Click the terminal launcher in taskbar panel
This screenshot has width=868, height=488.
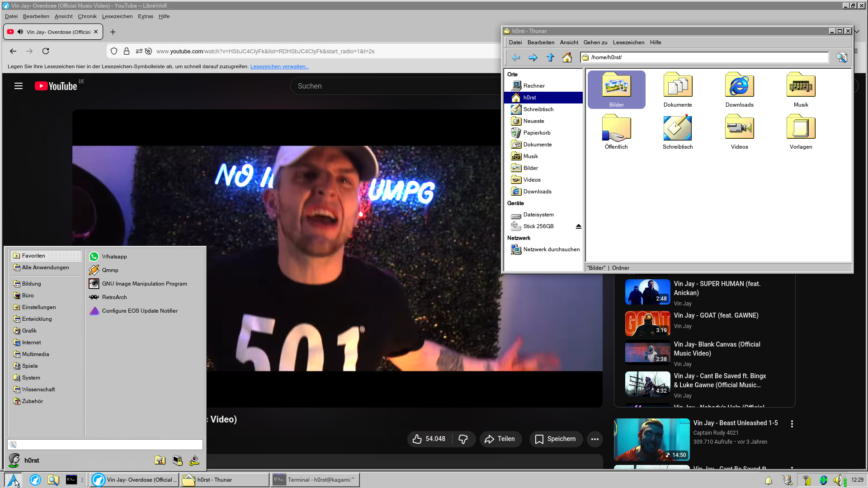click(71, 480)
